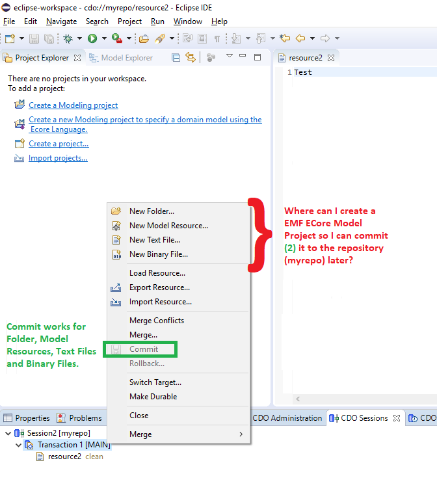Open the Back history dropdown arrow
Screen dimensions: 437x504
pos(312,38)
